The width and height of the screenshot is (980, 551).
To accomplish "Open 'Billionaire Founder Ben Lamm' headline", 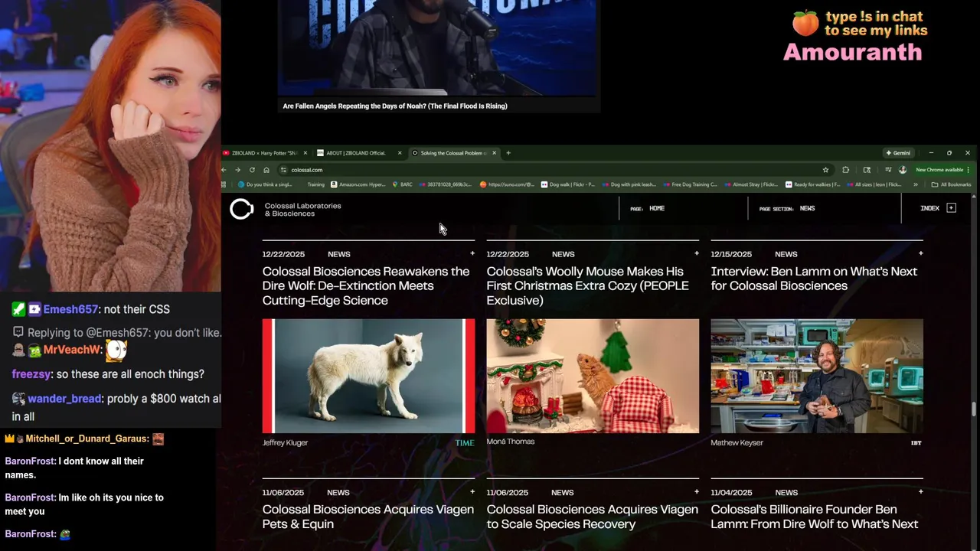I will click(x=815, y=517).
